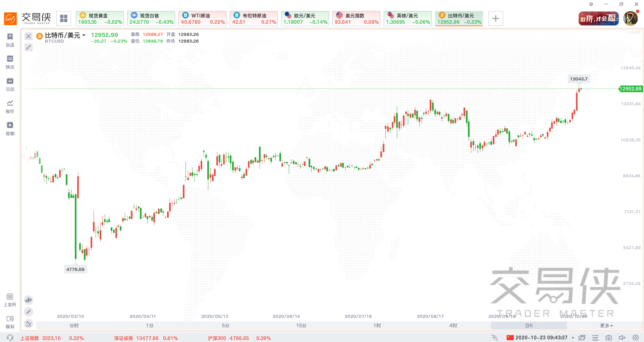Viewport: 644px width, 342px height.
Task: Open the 上金所 exchange sidebar item
Action: tap(10, 300)
